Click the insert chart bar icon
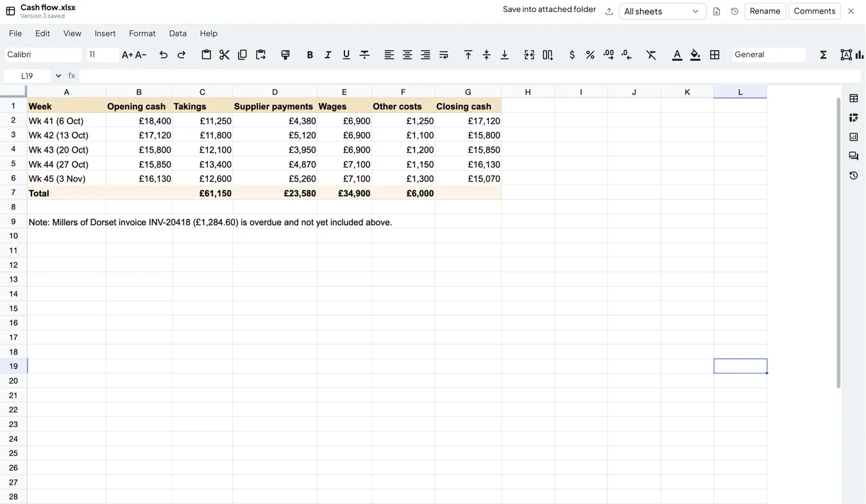 [x=860, y=55]
